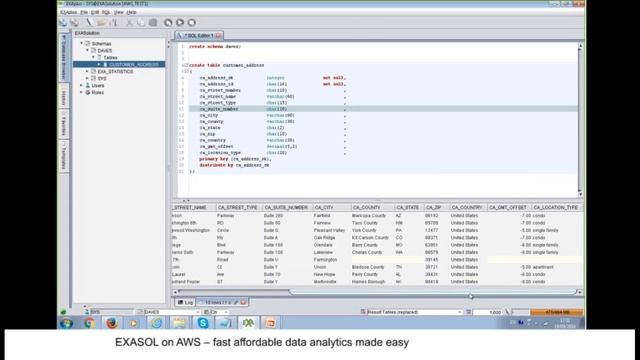Image resolution: width=640 pixels, height=360 pixels.
Task: Close the SQL Editor 1 tab
Action: pyautogui.click(x=218, y=36)
